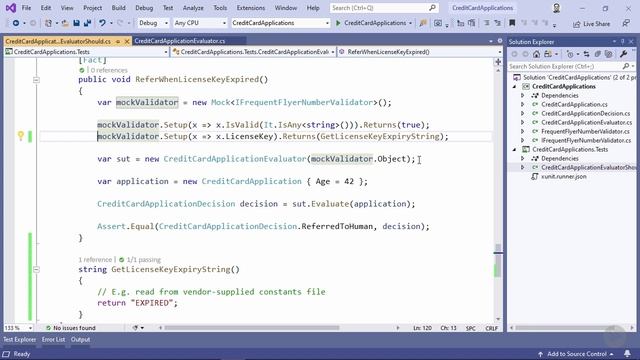Open the Edit menu
640x360 pixels.
point(46,8)
